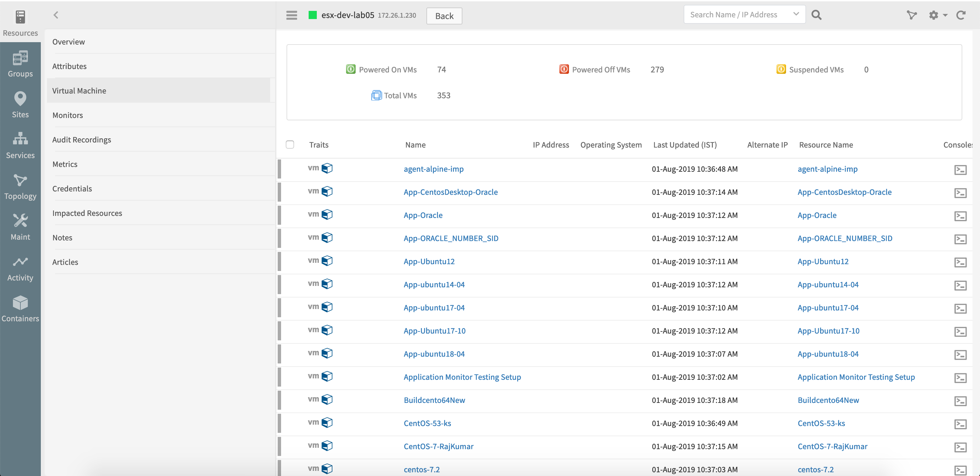Expand the settings gear dropdown
The width and height of the screenshot is (980, 476).
pyautogui.click(x=938, y=15)
